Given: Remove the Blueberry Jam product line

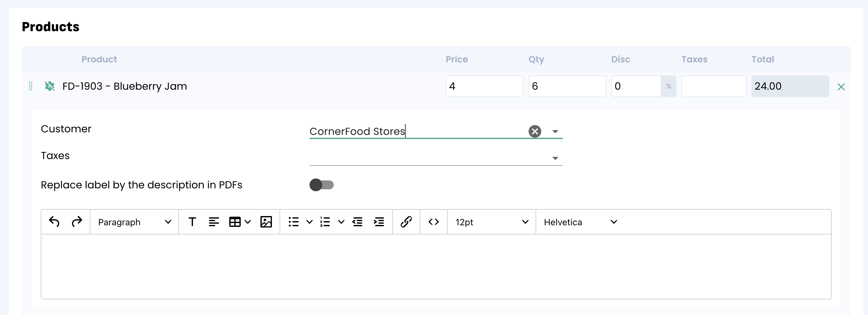Looking at the screenshot, I should tap(841, 87).
